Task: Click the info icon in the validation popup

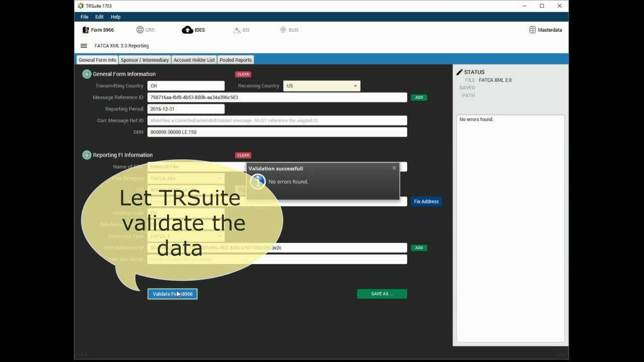Action: tap(258, 182)
